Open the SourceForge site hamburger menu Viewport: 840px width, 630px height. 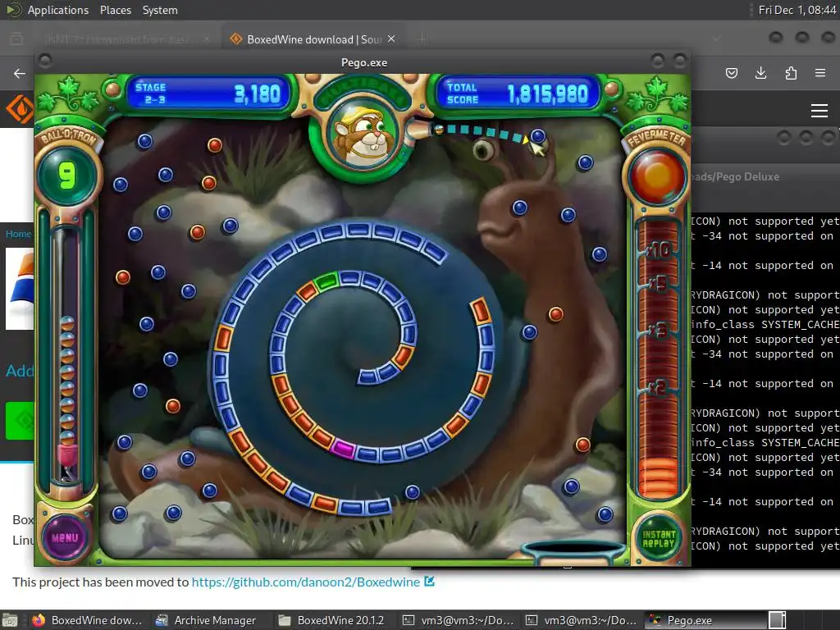[x=819, y=111]
